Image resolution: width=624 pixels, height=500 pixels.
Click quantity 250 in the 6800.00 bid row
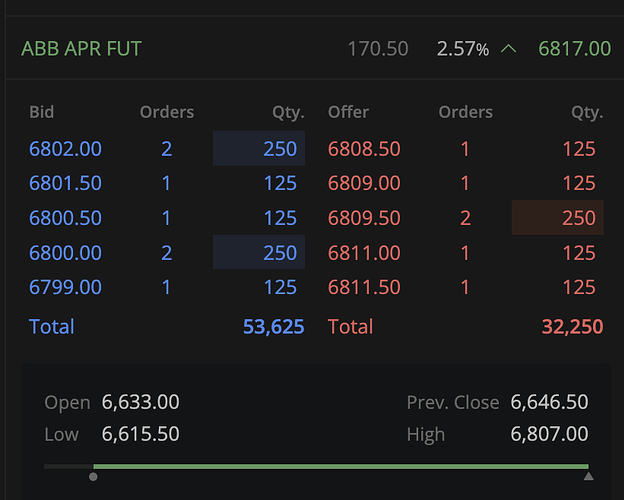click(259, 252)
